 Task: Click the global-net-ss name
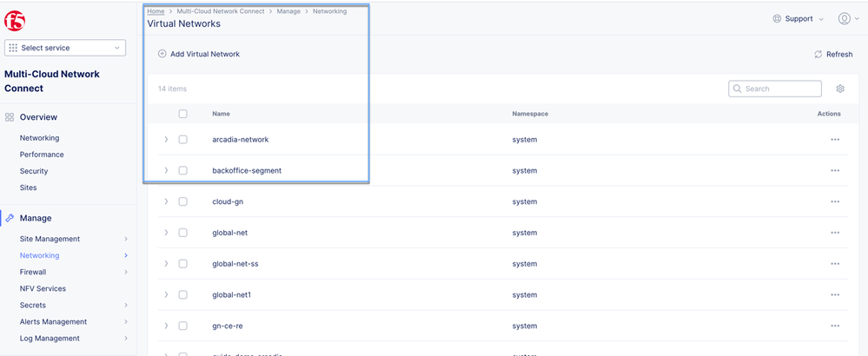pos(235,264)
